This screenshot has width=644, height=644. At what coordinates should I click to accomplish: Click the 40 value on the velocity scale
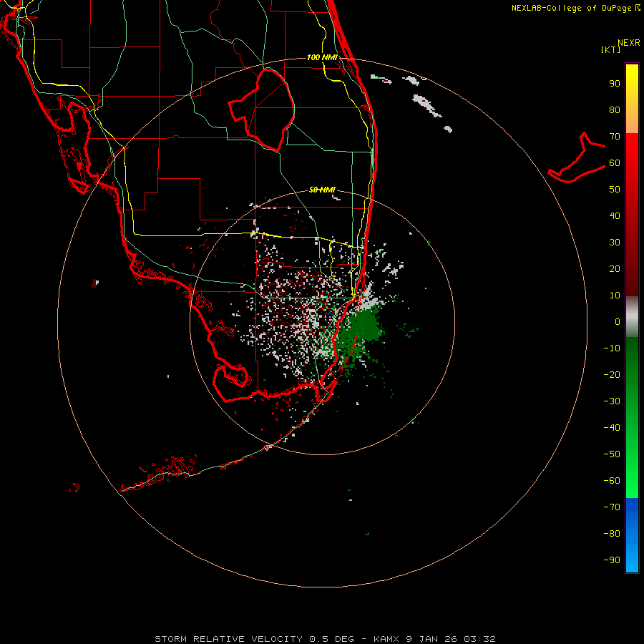point(615,215)
